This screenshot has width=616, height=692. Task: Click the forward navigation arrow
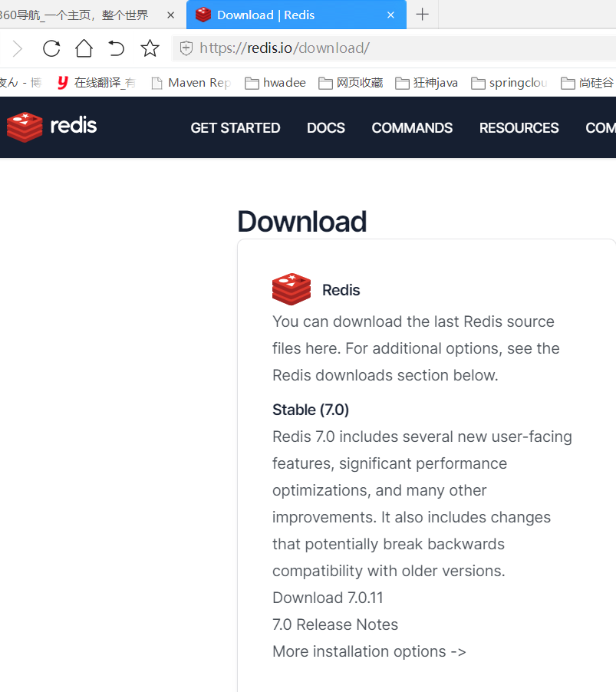click(x=17, y=48)
